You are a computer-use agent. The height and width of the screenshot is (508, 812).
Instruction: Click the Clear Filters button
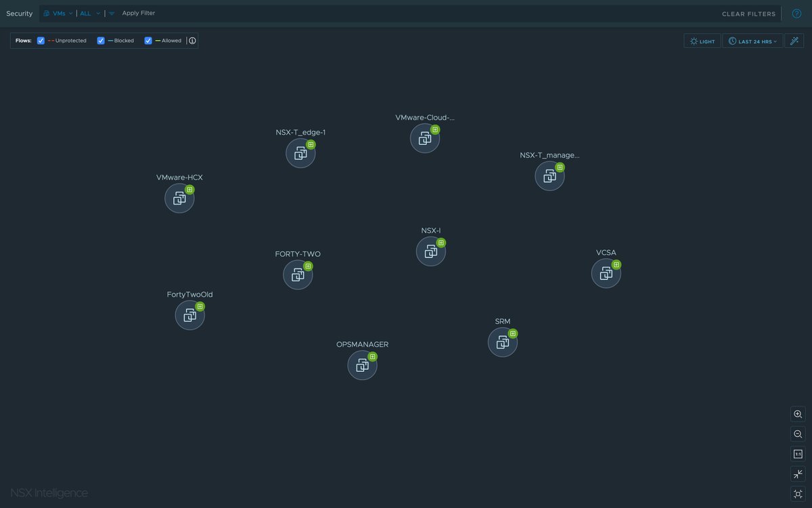(749, 14)
